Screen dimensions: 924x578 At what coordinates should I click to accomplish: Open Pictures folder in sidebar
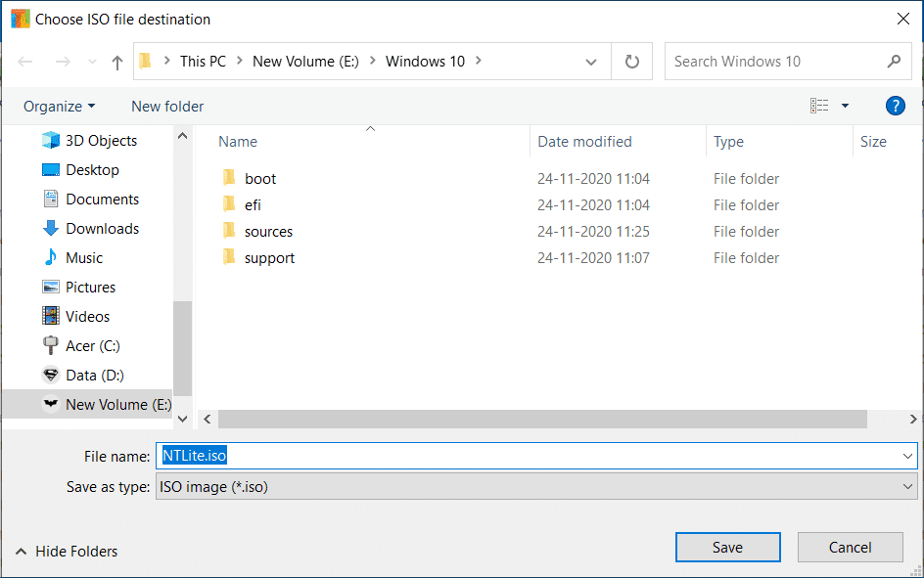point(91,288)
